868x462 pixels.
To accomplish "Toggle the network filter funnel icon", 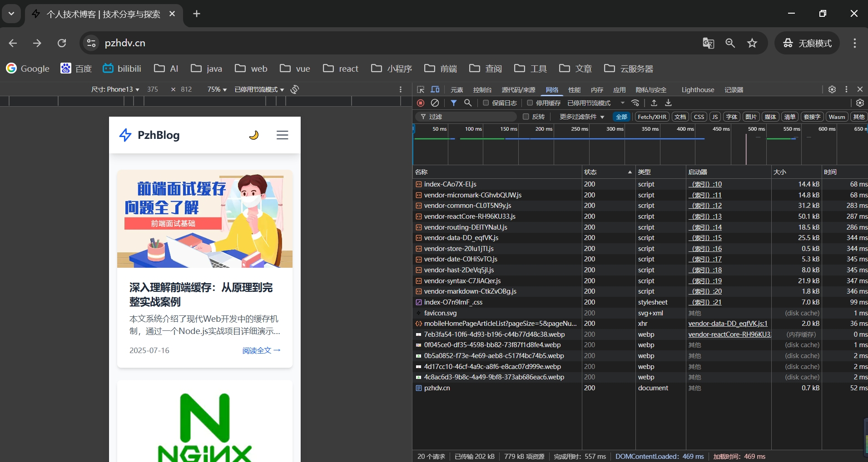I will pos(453,103).
